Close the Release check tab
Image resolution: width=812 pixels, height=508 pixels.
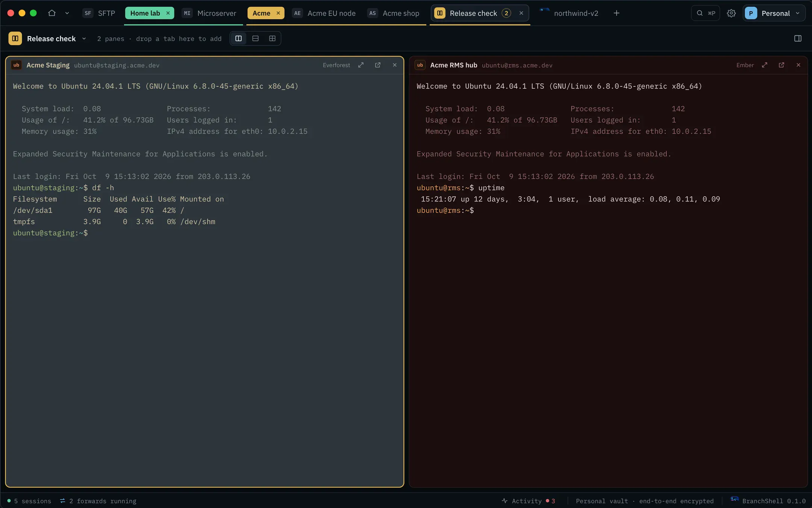[x=521, y=13]
